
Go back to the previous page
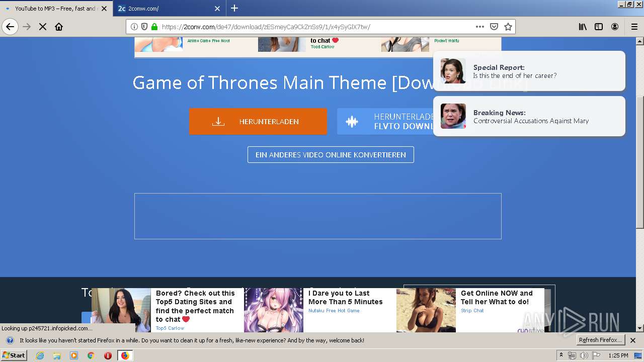coord(10,27)
